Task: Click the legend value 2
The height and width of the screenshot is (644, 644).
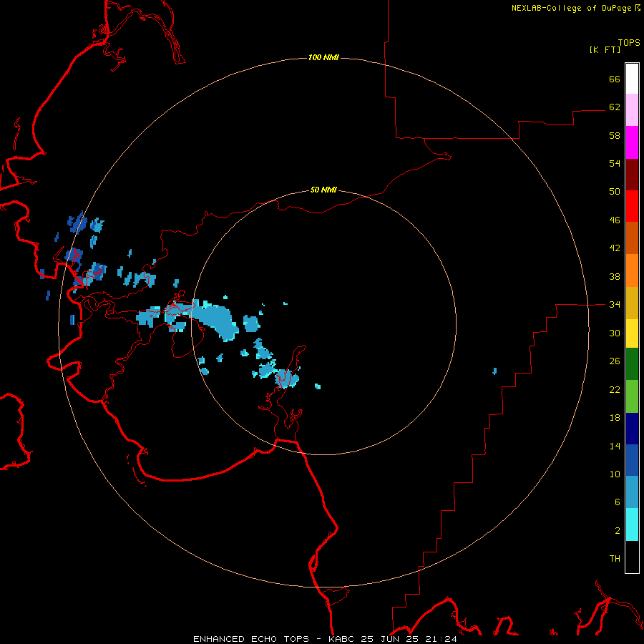Action: [618, 531]
